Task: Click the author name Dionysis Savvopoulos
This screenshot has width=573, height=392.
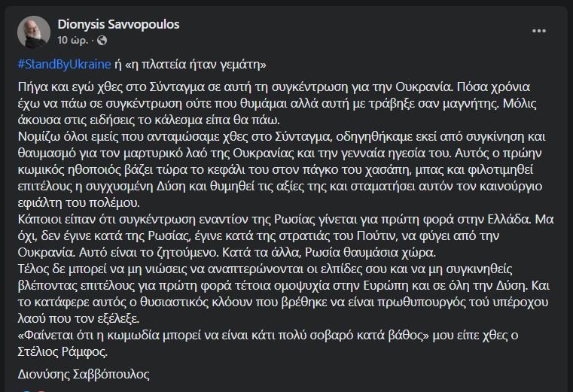Action: tap(117, 25)
